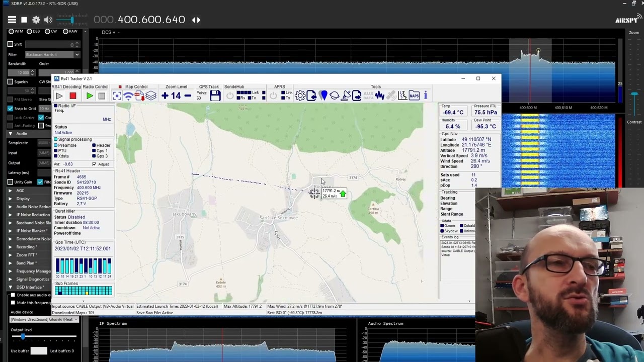Open the map layers selector
This screenshot has width=644, height=362.
coord(151,96)
